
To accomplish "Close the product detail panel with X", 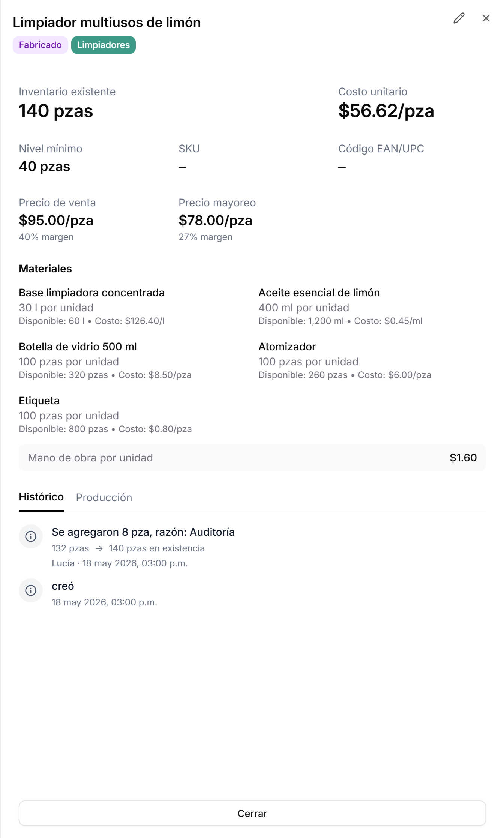I will (486, 18).
